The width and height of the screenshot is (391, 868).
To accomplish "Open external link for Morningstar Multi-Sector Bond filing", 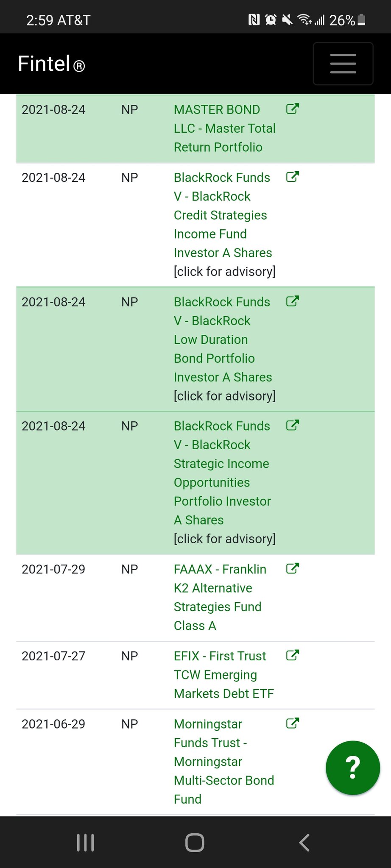I will tap(293, 723).
